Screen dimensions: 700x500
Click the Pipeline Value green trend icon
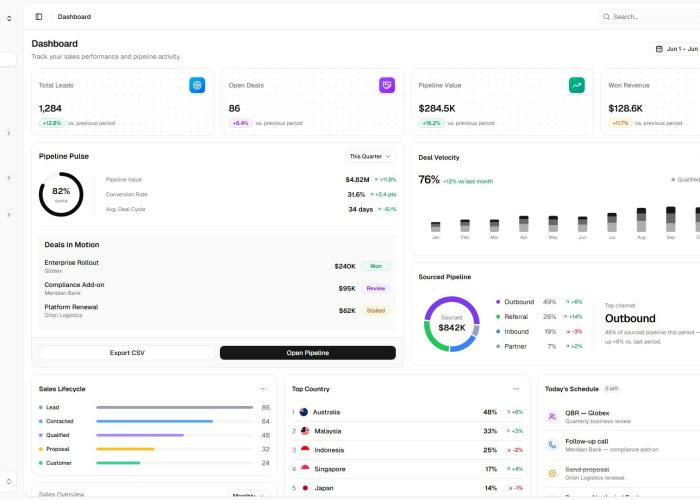tap(577, 85)
